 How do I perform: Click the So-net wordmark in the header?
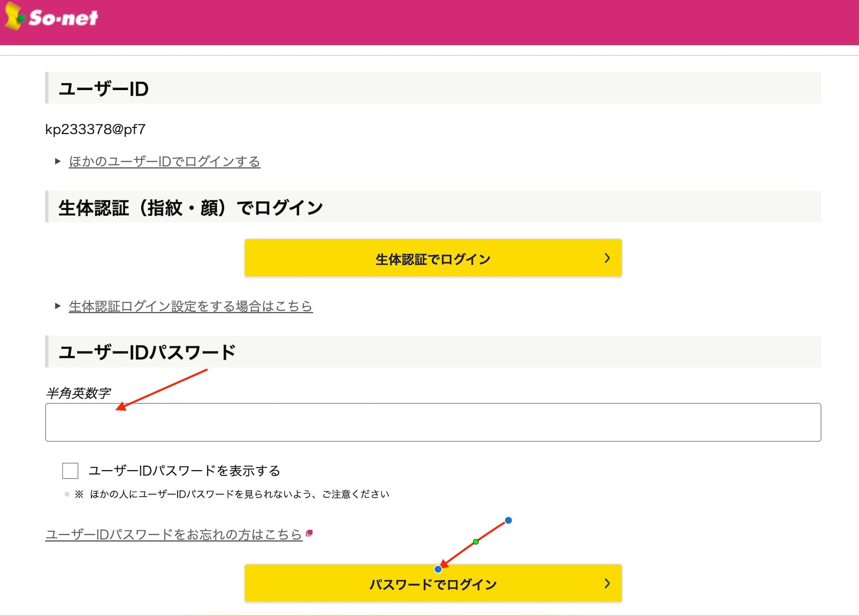pos(64,18)
